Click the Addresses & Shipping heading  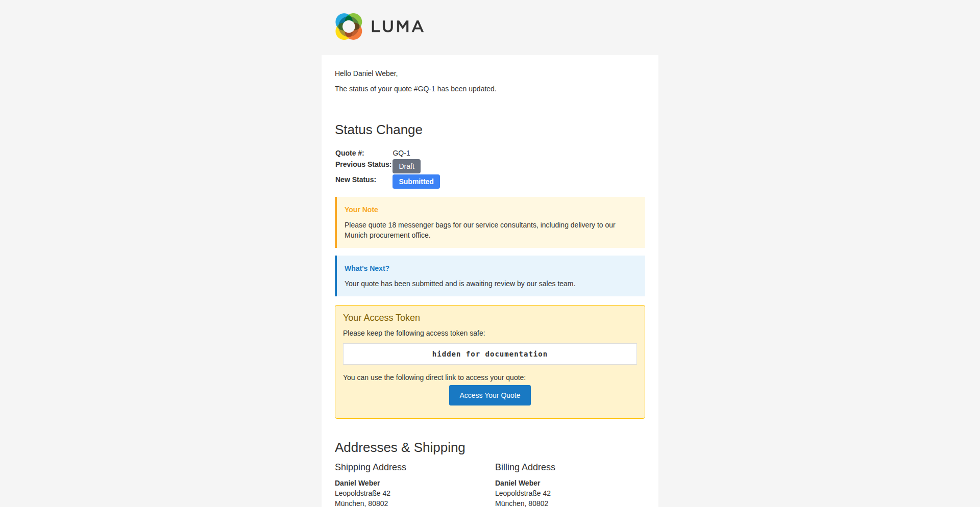click(400, 447)
